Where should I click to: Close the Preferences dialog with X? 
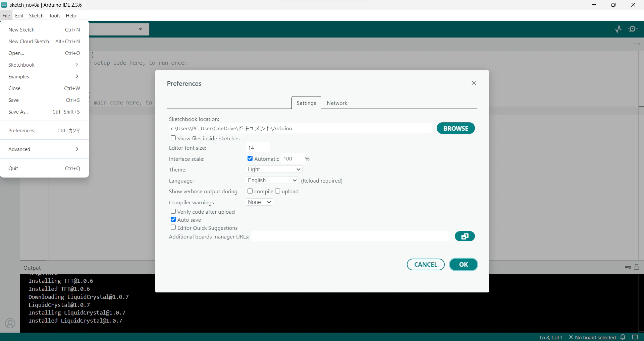click(474, 83)
